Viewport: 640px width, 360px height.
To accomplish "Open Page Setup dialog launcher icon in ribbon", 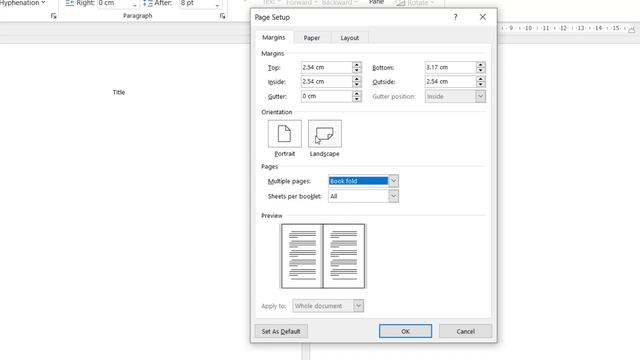I will (53, 16).
